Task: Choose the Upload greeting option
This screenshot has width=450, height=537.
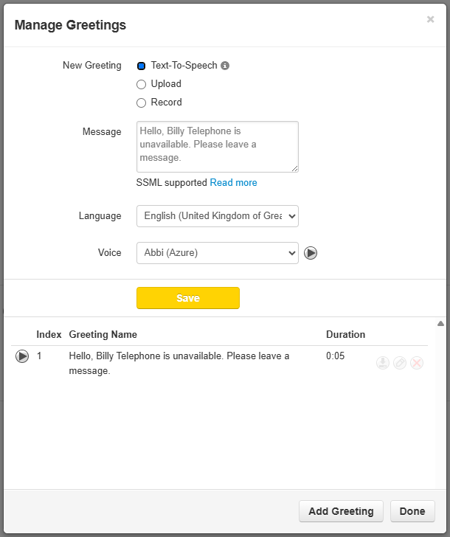Action: tap(141, 84)
